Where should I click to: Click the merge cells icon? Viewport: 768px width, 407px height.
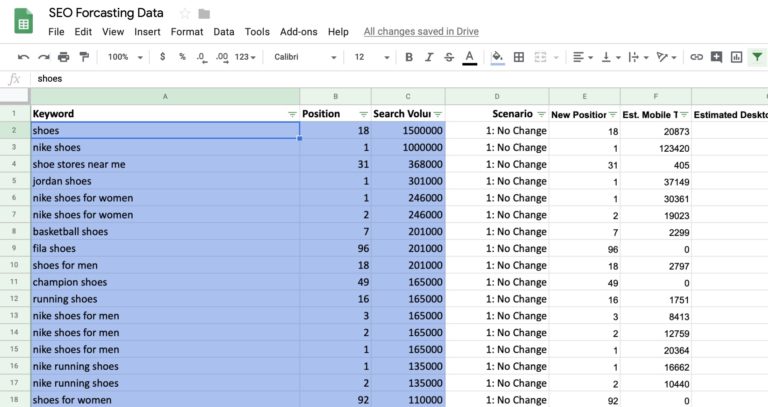(540, 57)
